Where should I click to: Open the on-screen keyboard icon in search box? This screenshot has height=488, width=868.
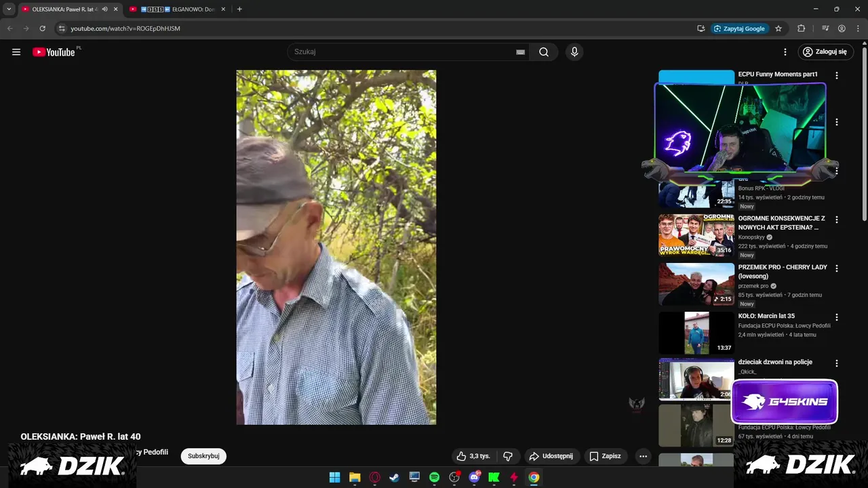(520, 52)
